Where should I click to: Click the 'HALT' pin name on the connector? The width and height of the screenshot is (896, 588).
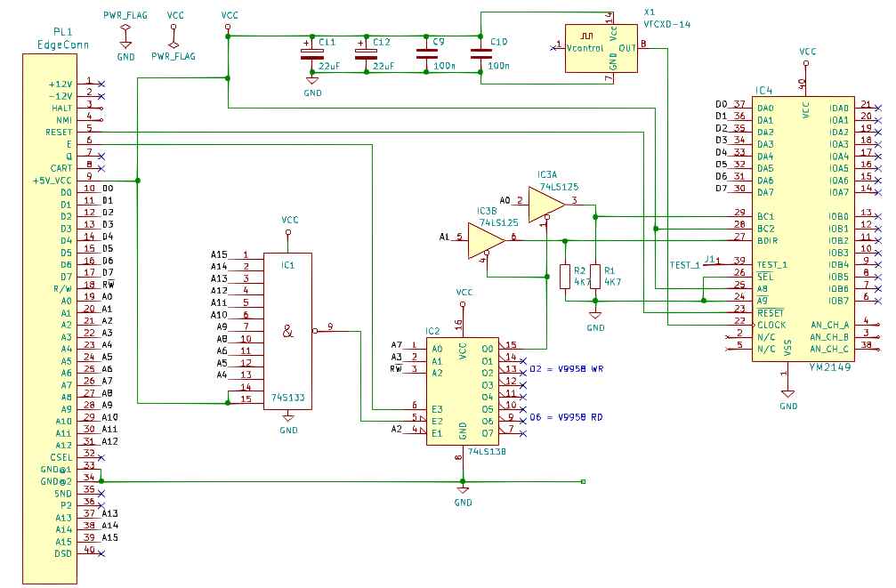[x=61, y=108]
